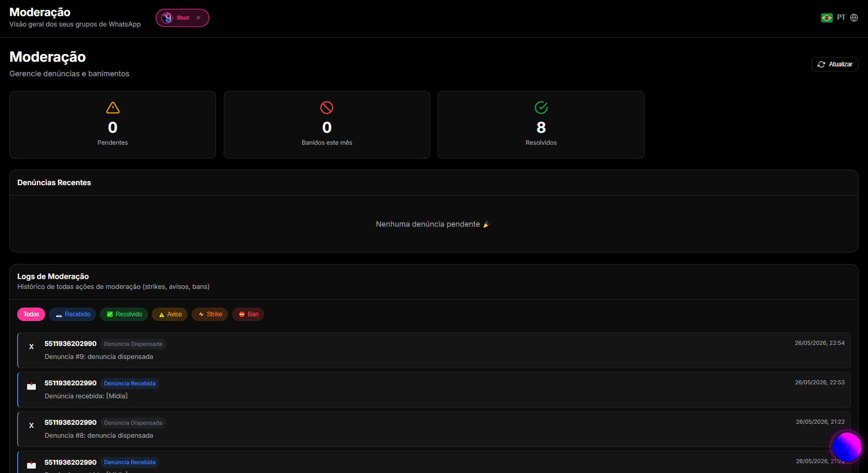
Task: Click the Logs de Moderação heading
Action: [x=53, y=276]
